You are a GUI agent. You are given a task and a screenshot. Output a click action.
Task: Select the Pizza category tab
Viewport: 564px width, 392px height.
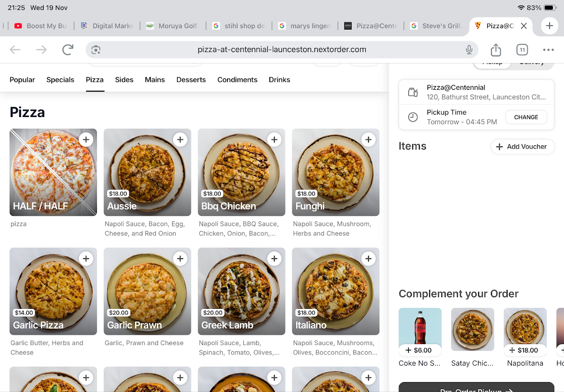tap(94, 80)
